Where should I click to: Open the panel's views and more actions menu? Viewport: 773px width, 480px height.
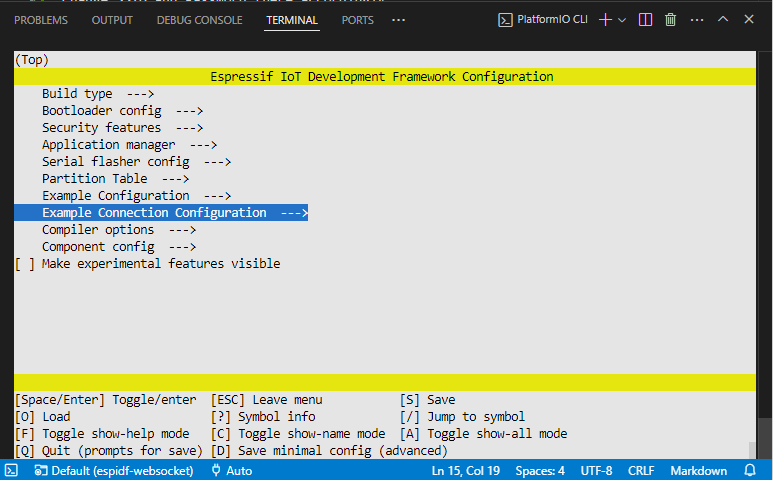[697, 20]
